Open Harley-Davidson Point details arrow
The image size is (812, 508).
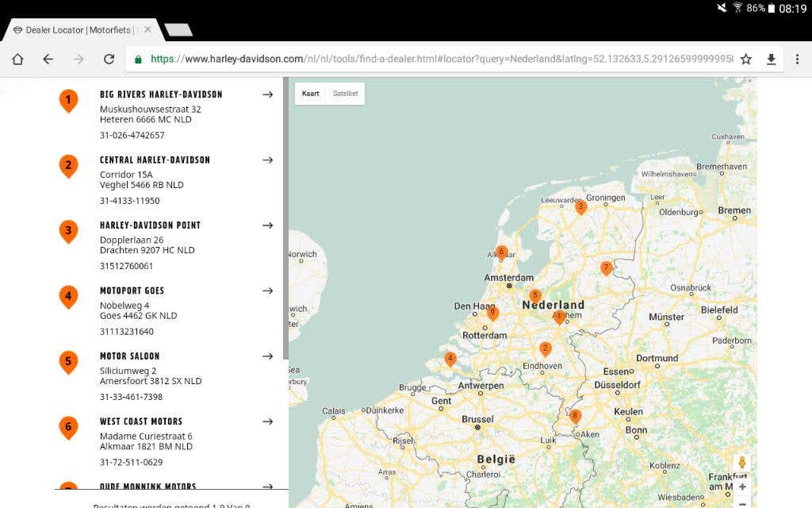click(267, 225)
